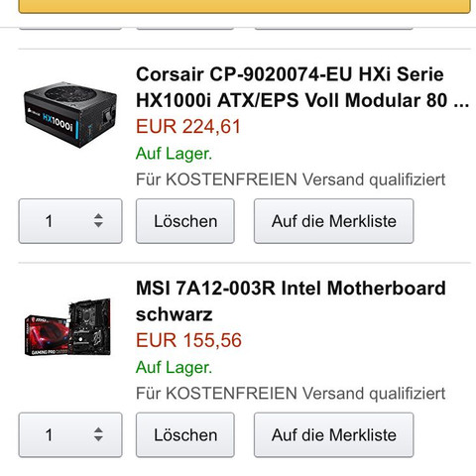476x476 pixels.
Task: Move MSI motherboard to the Merkliste
Action: 333,435
